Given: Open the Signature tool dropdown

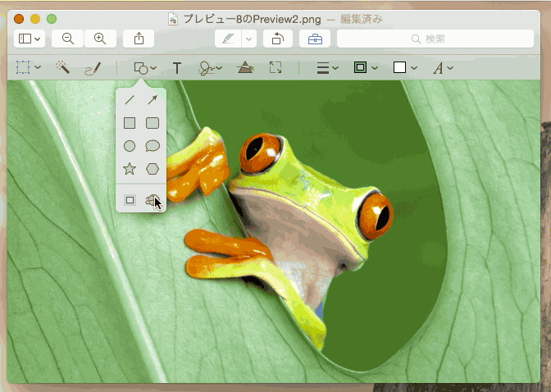Looking at the screenshot, I should pyautogui.click(x=210, y=68).
